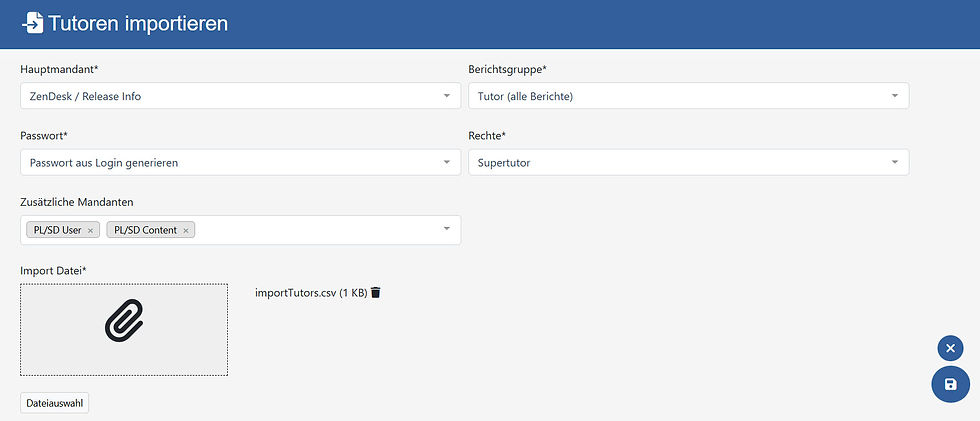Click the round cancel X button
This screenshot has width=980, height=421.
(950, 348)
